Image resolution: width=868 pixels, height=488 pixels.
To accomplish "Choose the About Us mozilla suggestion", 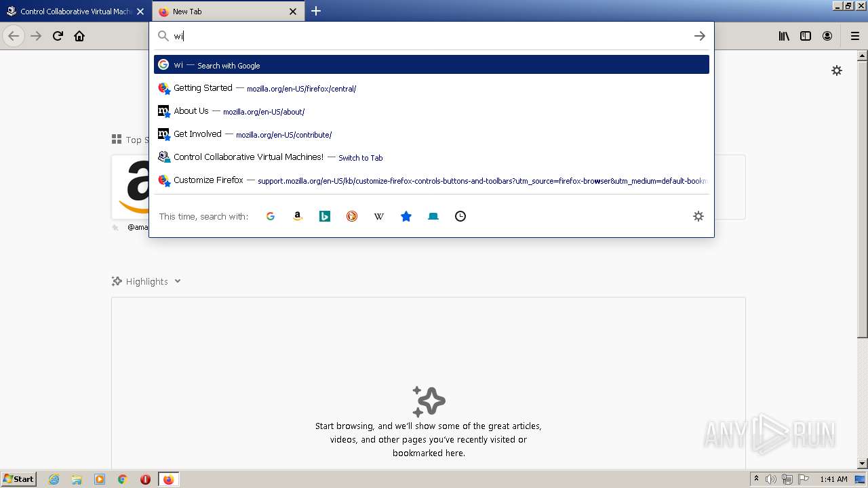I will pyautogui.click(x=431, y=111).
